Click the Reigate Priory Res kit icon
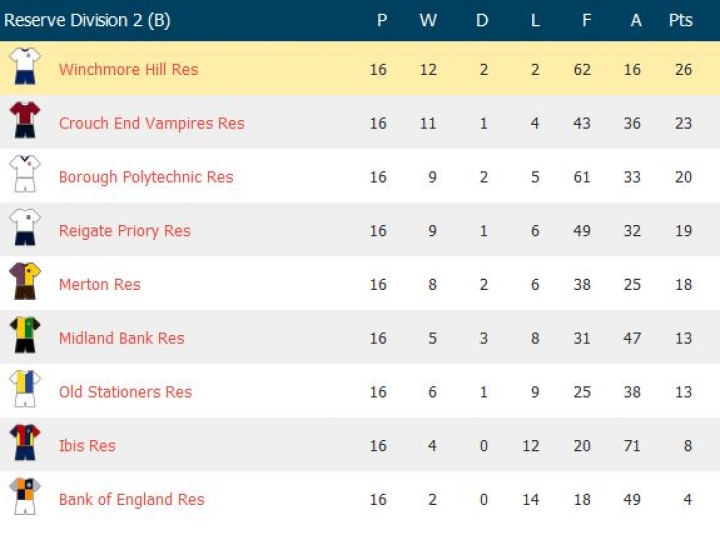The image size is (720, 535). click(24, 228)
